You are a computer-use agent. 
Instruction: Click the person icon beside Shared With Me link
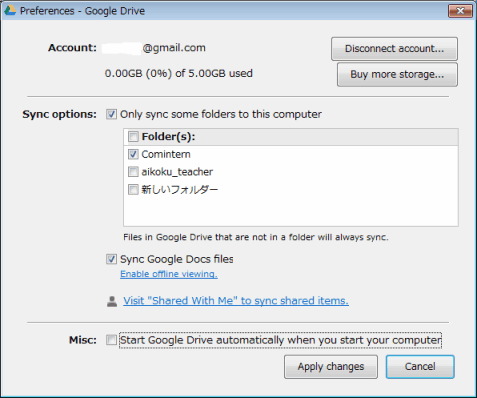point(112,301)
